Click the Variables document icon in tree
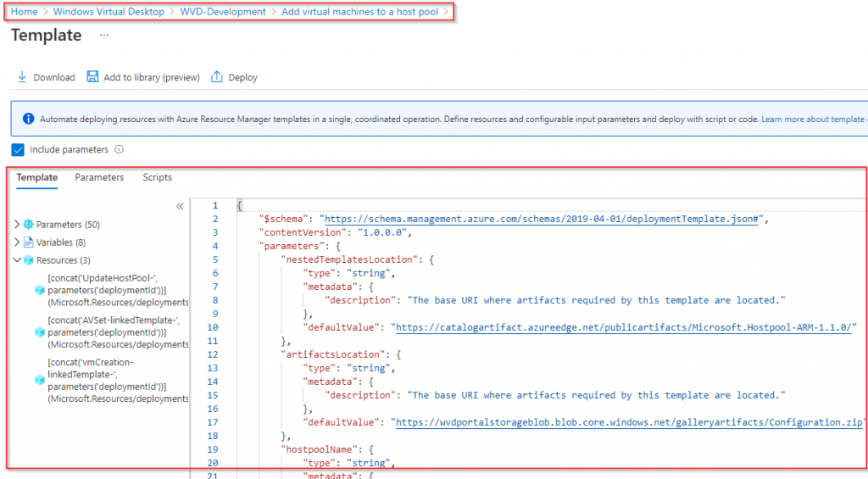 tap(29, 242)
